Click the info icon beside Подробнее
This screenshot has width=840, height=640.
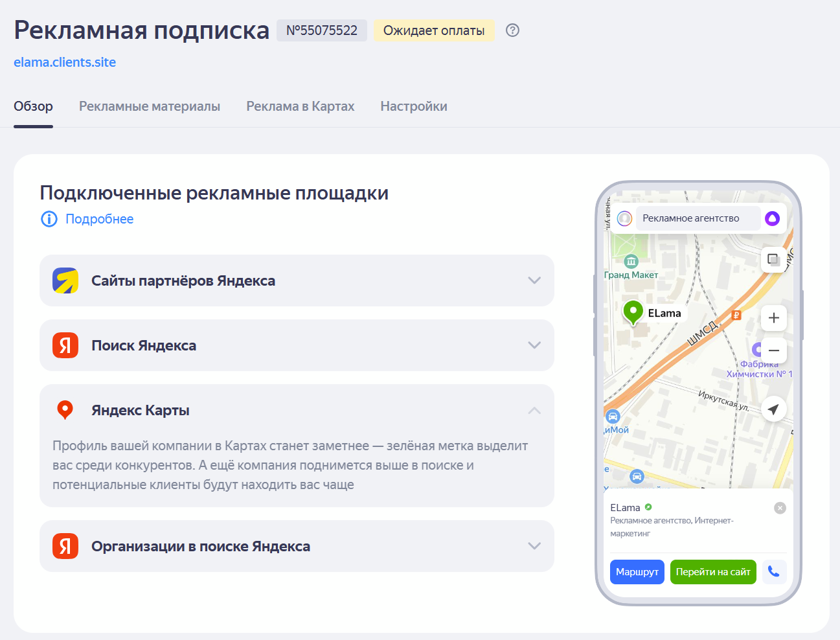coord(49,219)
